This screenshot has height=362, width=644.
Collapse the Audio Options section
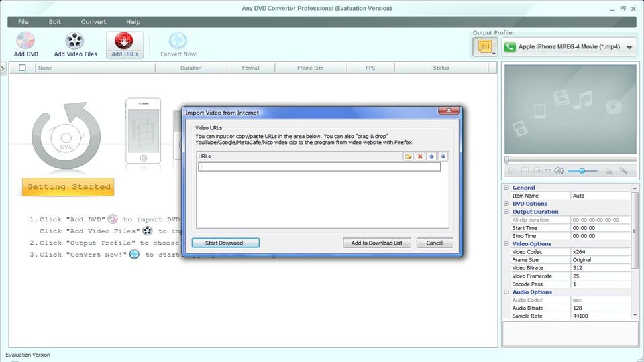tap(506, 292)
